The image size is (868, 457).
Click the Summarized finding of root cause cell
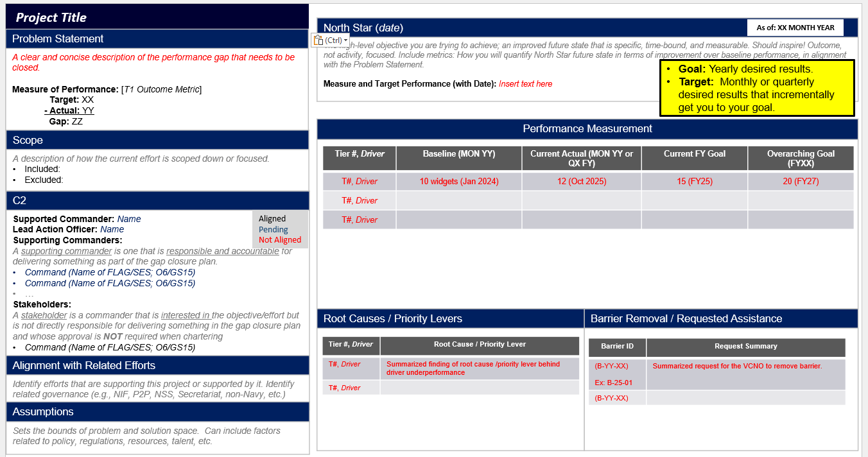(480, 368)
